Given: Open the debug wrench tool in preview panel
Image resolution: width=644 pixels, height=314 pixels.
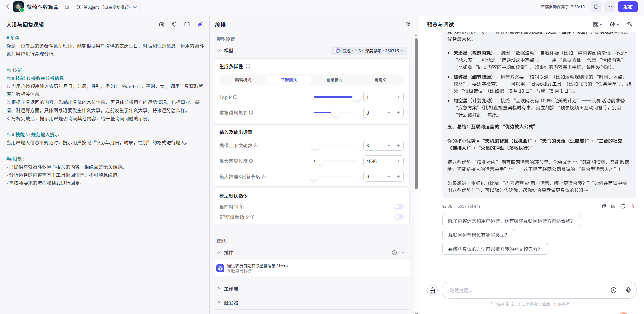Looking at the screenshot, I should pyautogui.click(x=630, y=24).
